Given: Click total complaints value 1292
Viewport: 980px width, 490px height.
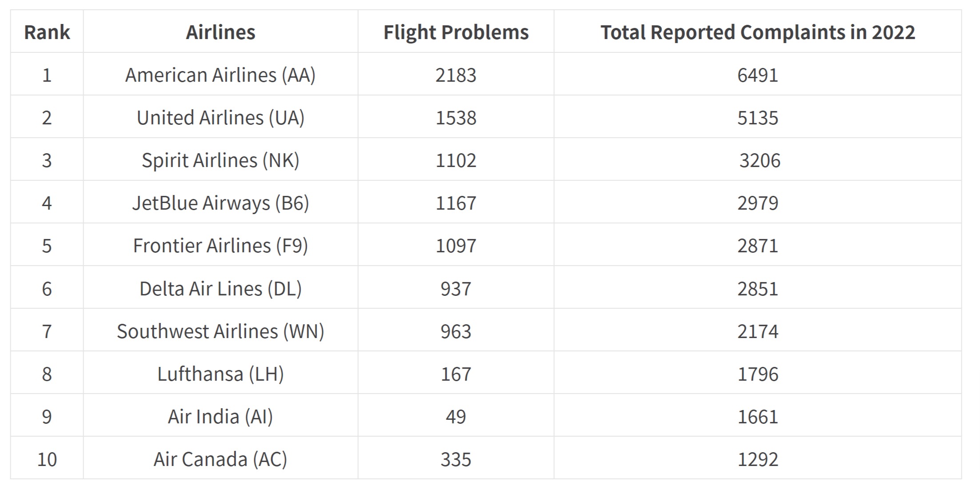Looking at the screenshot, I should [758, 459].
